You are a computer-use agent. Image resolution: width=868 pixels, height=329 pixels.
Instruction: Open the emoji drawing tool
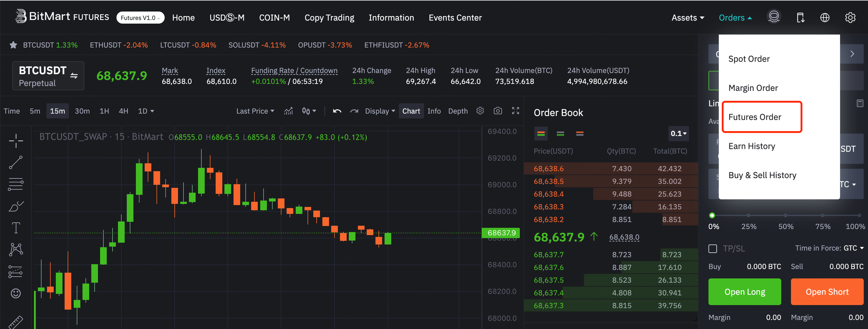pos(15,293)
